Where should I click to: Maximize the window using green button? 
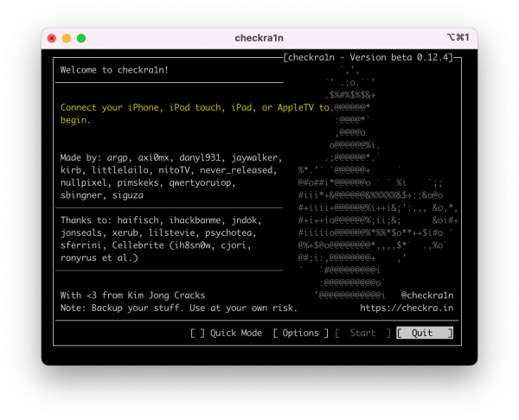(x=81, y=38)
